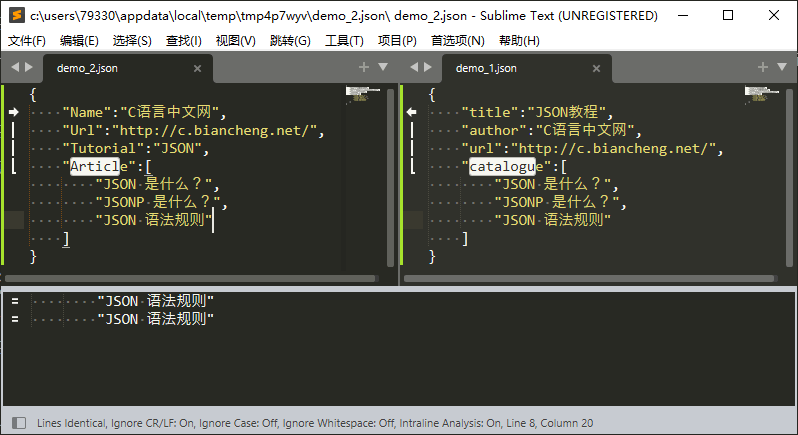Go to next tab in left pane
Image resolution: width=798 pixels, height=435 pixels.
click(x=29, y=67)
